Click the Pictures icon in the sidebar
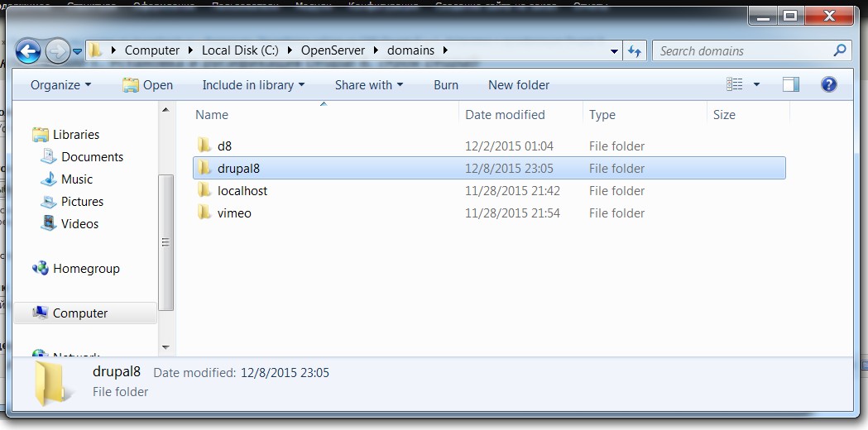The width and height of the screenshot is (868, 430). [49, 202]
